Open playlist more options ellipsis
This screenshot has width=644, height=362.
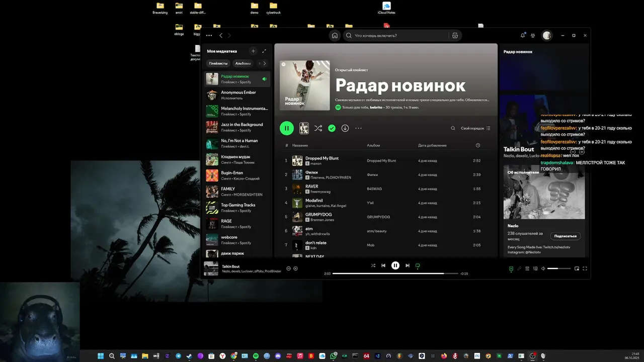[x=359, y=128]
